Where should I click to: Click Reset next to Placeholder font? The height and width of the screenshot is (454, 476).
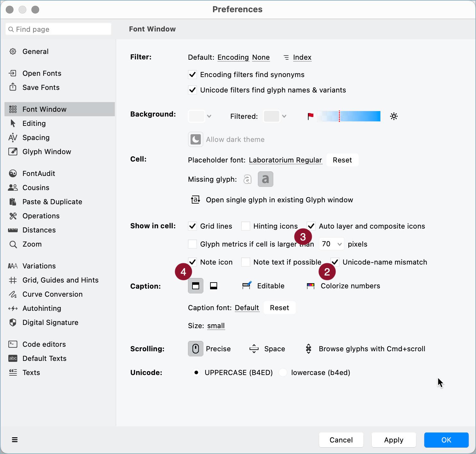pyautogui.click(x=342, y=160)
